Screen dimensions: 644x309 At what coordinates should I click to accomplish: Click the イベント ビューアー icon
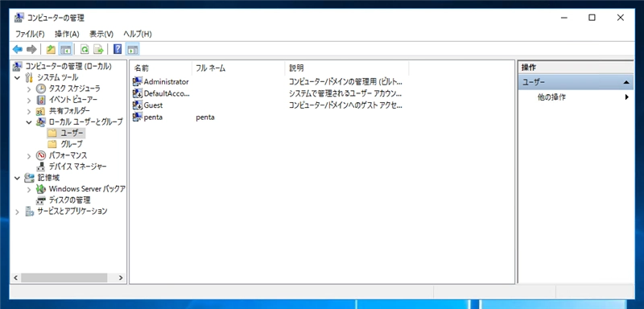(x=41, y=100)
